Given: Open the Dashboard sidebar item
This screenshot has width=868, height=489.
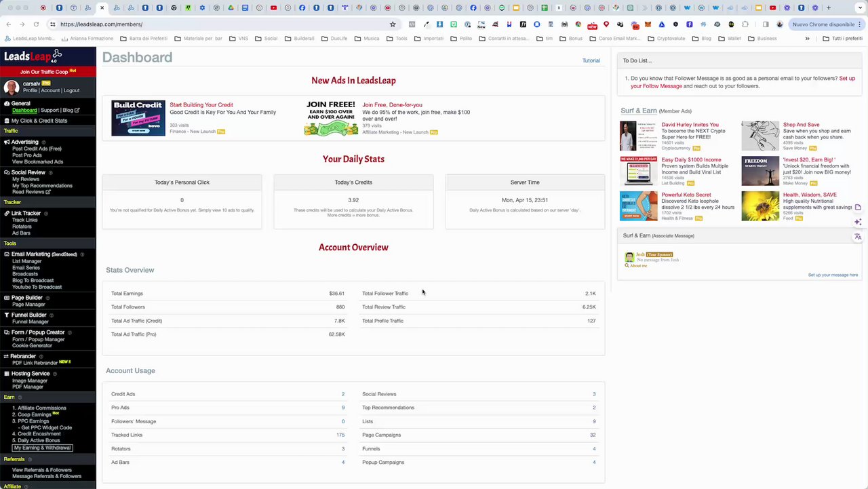Looking at the screenshot, I should point(24,111).
